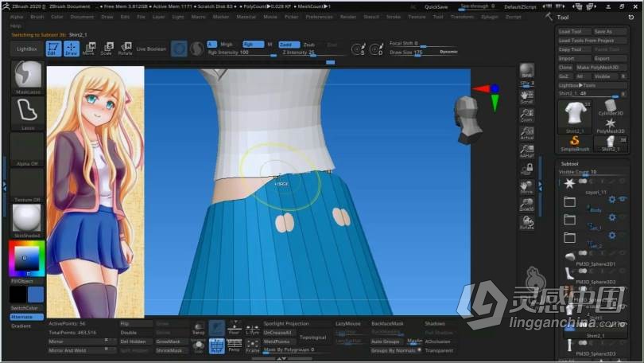The image size is (644, 363).
Task: Select the Scroll canvas tool
Action: pos(526,96)
